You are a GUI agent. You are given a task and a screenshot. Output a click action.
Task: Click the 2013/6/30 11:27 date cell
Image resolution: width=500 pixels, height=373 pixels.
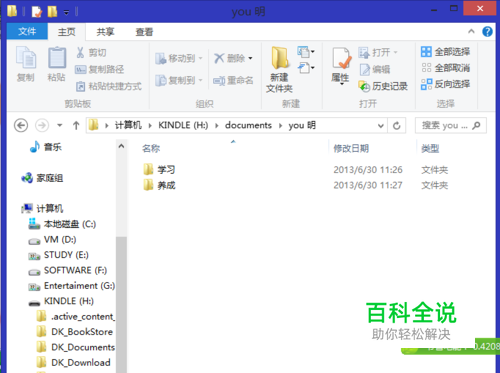coord(368,185)
